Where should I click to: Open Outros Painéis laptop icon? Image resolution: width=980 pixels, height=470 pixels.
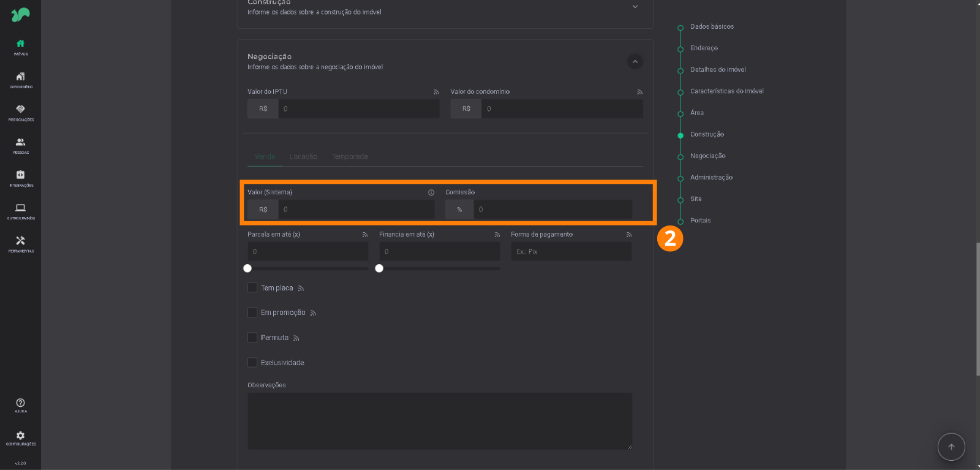coord(20,211)
